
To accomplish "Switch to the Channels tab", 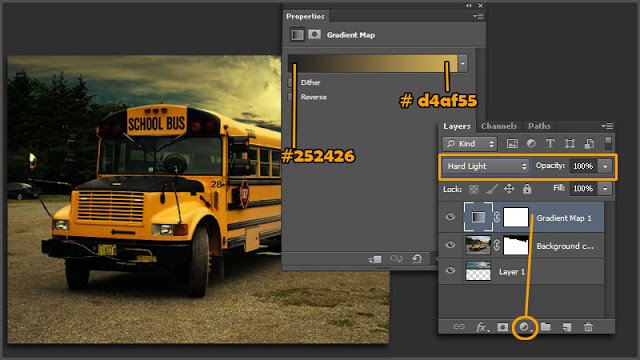I will (499, 126).
